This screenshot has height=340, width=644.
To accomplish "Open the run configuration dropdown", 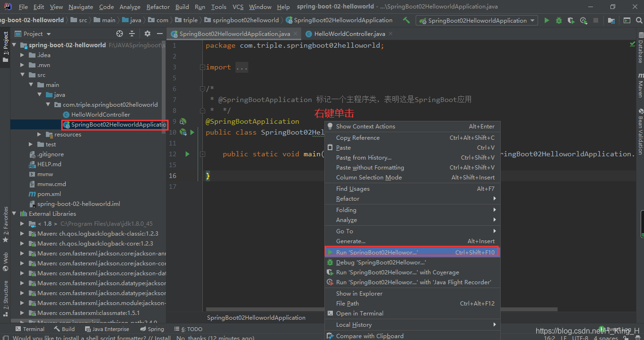I will pos(477,20).
